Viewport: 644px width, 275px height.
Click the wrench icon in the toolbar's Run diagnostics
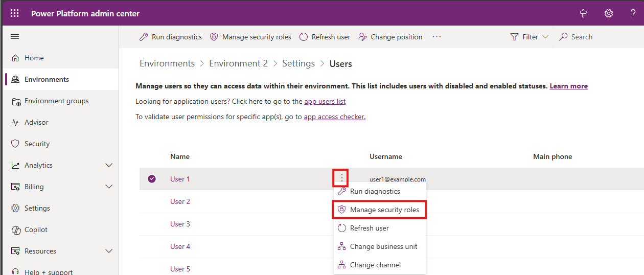click(x=144, y=37)
